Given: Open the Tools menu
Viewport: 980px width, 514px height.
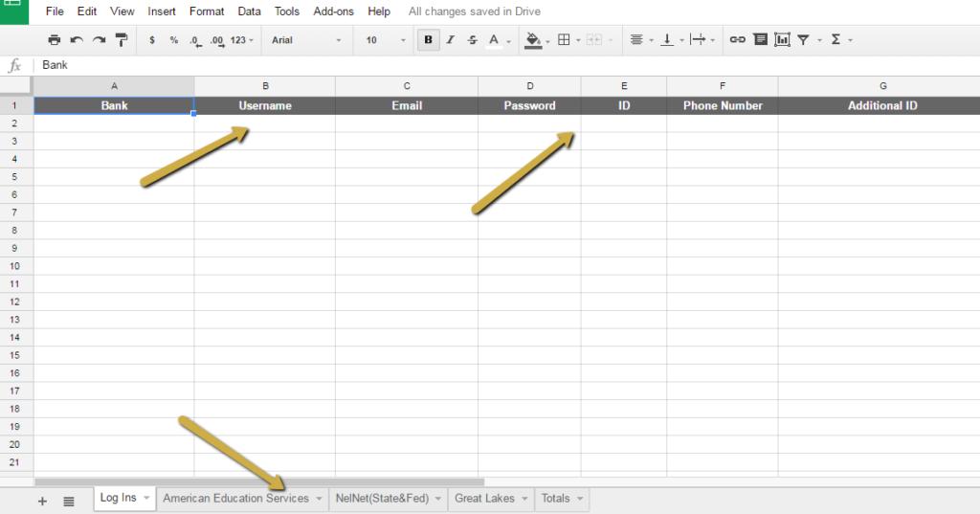Looking at the screenshot, I should click(287, 11).
